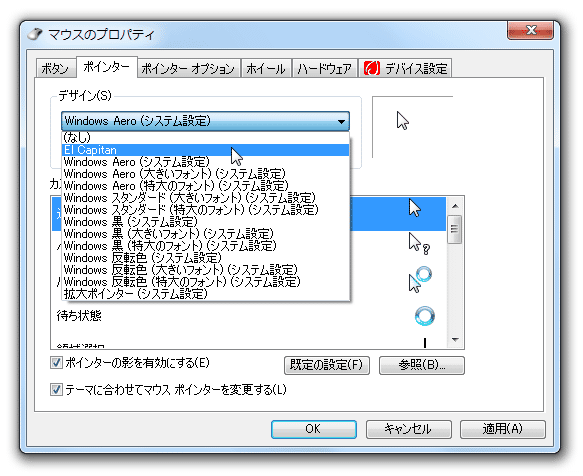The width and height of the screenshot is (583, 476).
Task: Confirm with the OK button
Action: pyautogui.click(x=313, y=429)
